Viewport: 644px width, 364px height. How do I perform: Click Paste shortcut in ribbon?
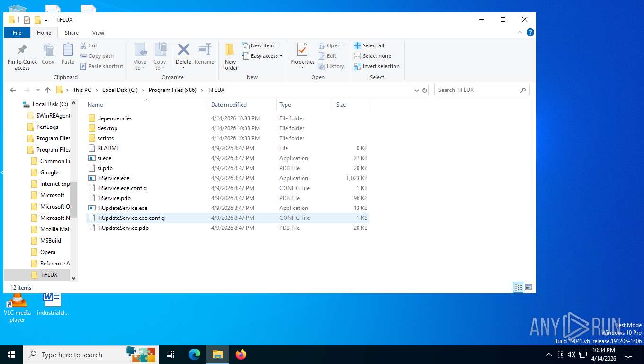tap(102, 66)
